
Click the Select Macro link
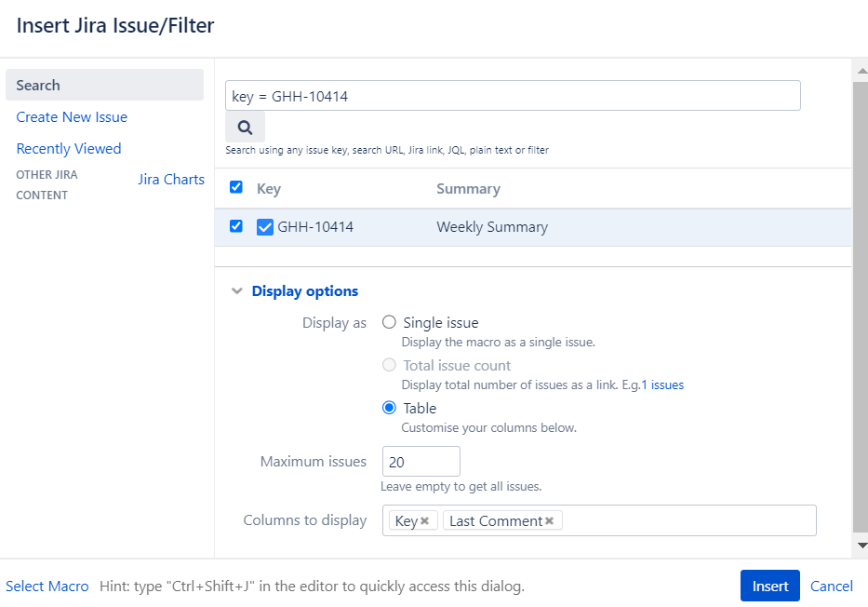(47, 586)
